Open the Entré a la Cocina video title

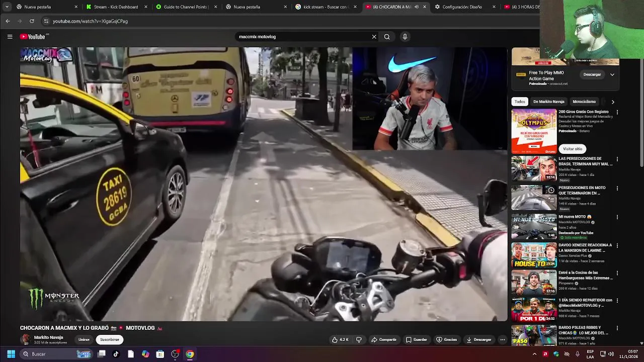pyautogui.click(x=585, y=275)
